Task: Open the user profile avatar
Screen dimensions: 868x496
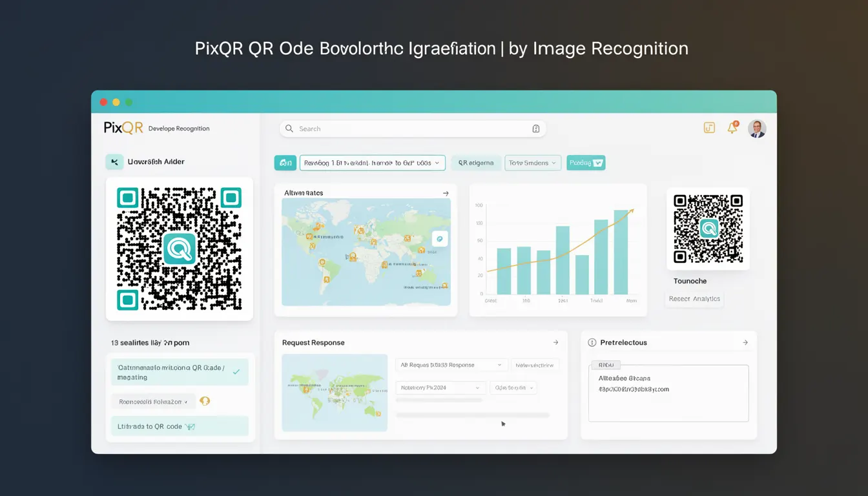Action: [757, 129]
